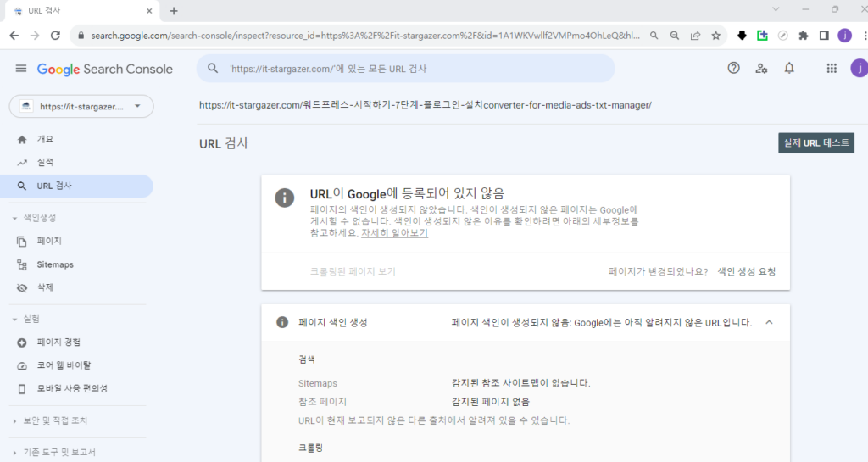This screenshot has height=462, width=868.
Task: Focus the URL inspection search field
Action: 405,69
